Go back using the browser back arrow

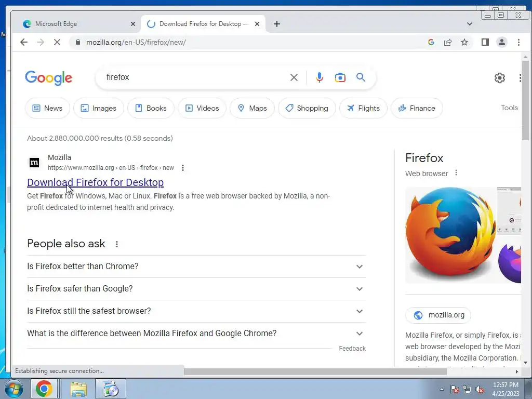click(x=24, y=42)
